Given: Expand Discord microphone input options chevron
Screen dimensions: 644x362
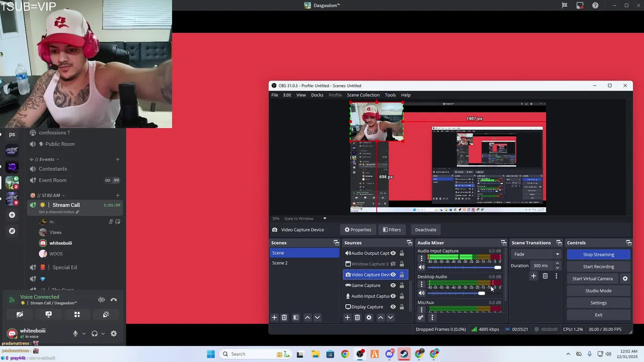Looking at the screenshot, I should (x=84, y=333).
